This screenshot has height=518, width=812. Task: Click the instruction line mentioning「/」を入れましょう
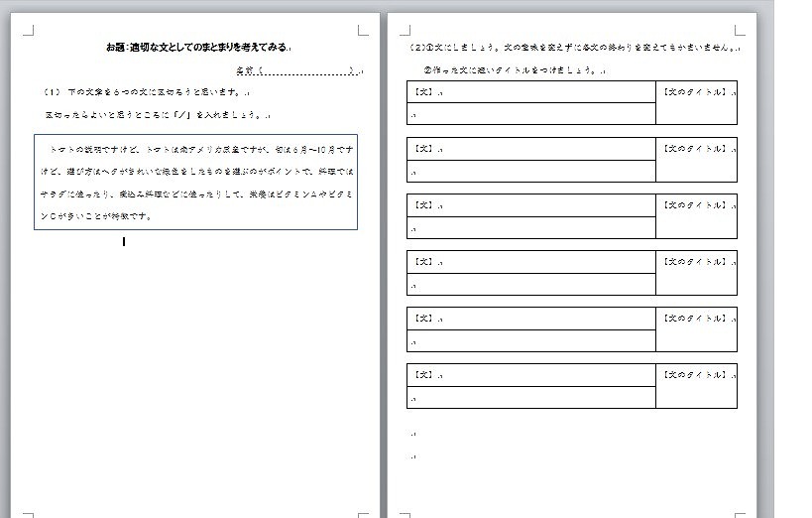point(154,115)
